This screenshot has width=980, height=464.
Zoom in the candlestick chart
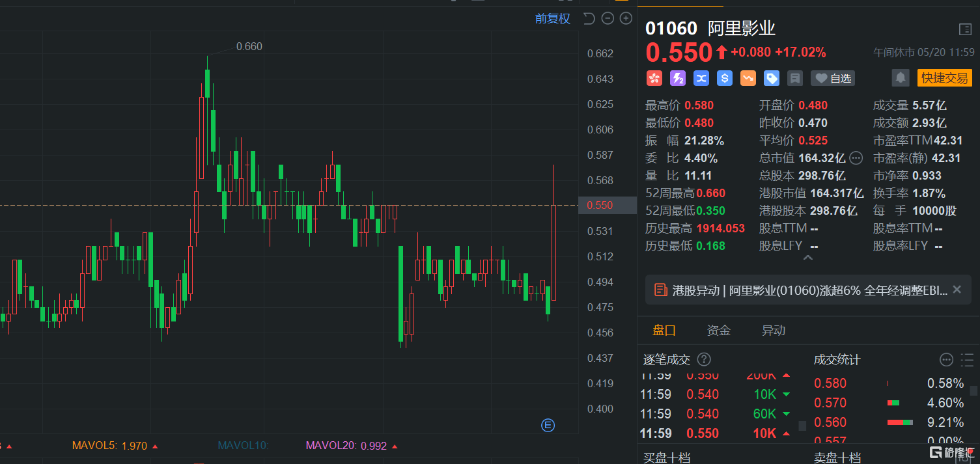pyautogui.click(x=626, y=18)
